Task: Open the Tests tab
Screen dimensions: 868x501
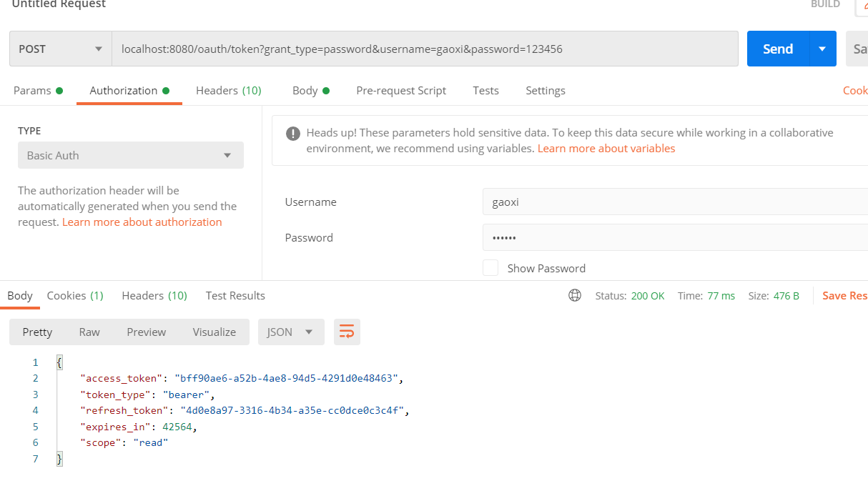Action: 485,91
